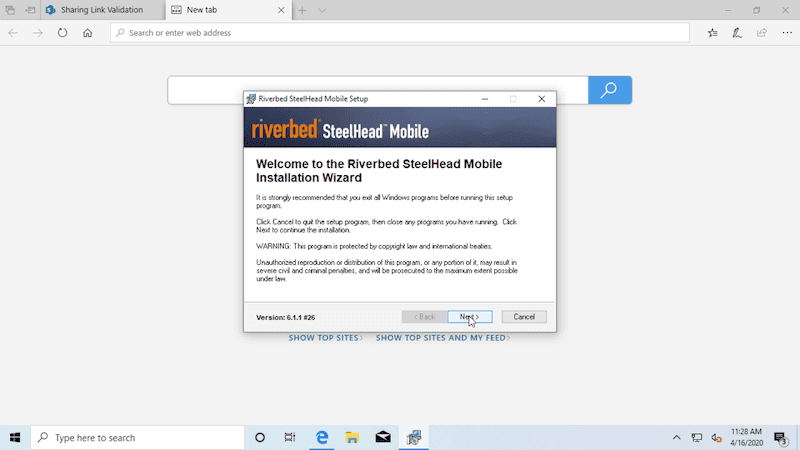Screen dimensions: 800x450
Task: Click the greyed-out Back button in the setup wizard
Action: (x=424, y=317)
